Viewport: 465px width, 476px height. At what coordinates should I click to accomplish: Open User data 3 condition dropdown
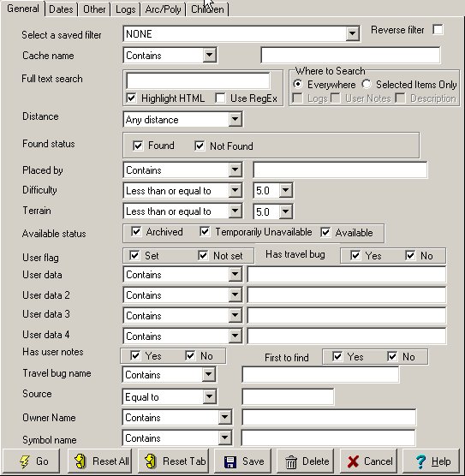tap(235, 315)
